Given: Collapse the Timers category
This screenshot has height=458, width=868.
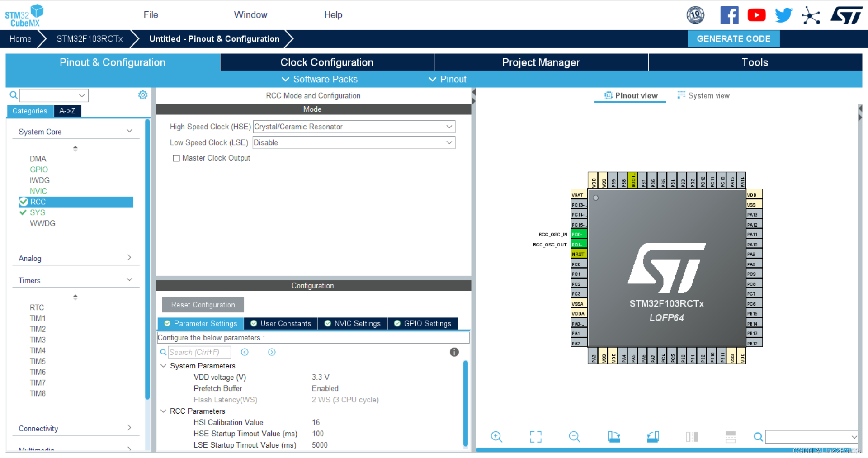Looking at the screenshot, I should pos(129,280).
